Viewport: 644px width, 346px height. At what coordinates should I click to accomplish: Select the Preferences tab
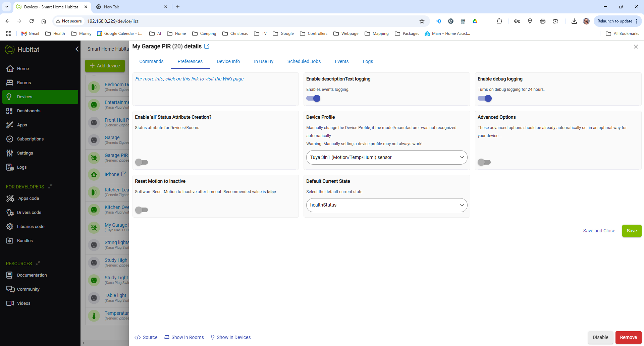pos(190,61)
